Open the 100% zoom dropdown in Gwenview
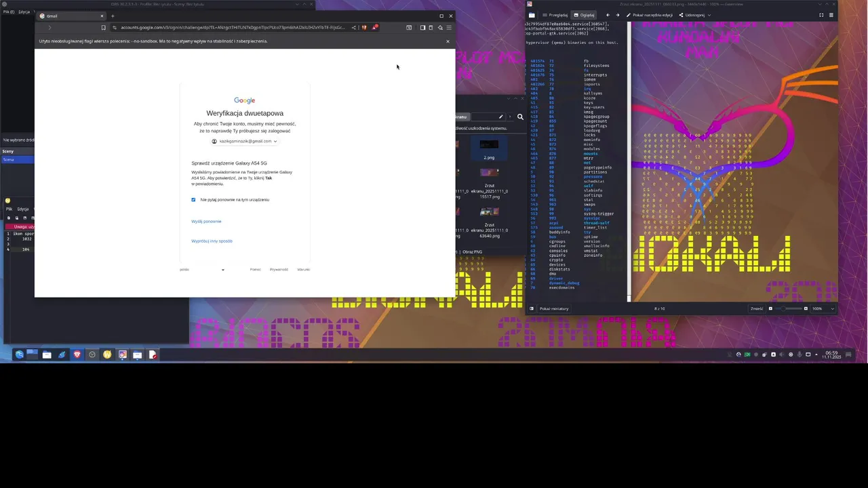This screenshot has height=488, width=868. coord(823,308)
